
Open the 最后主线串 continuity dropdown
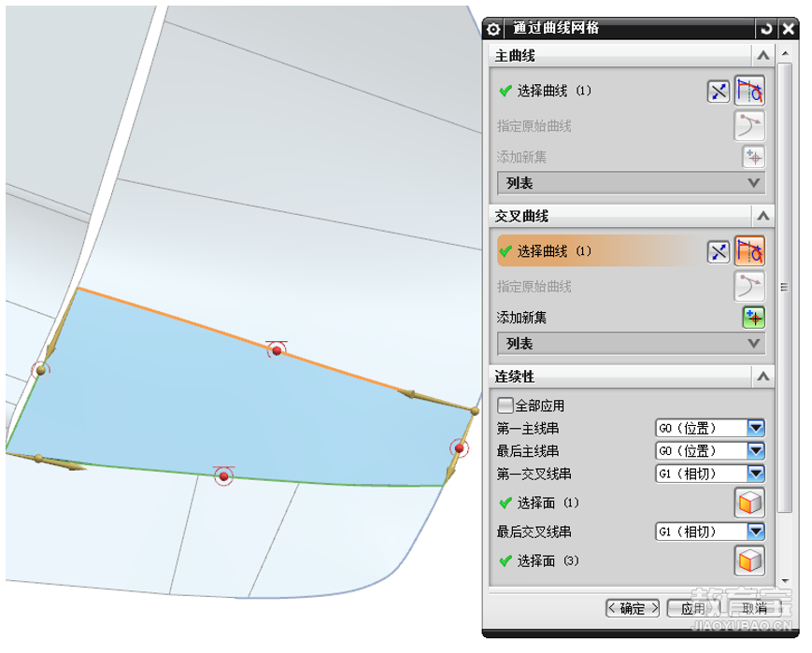tap(756, 451)
